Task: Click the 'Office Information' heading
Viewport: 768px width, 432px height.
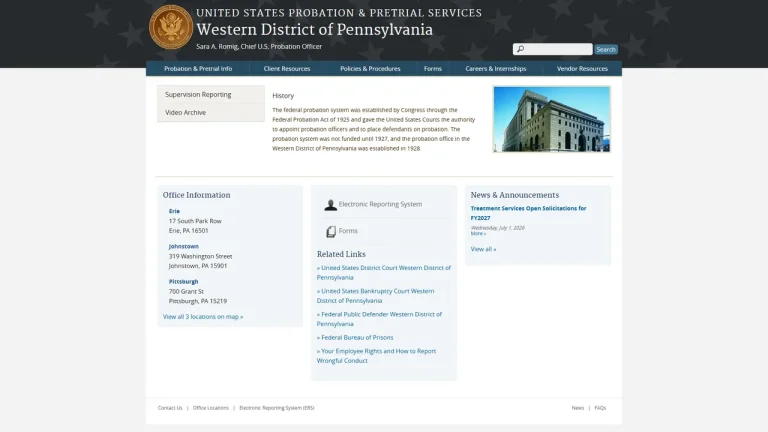Action: 196,195
